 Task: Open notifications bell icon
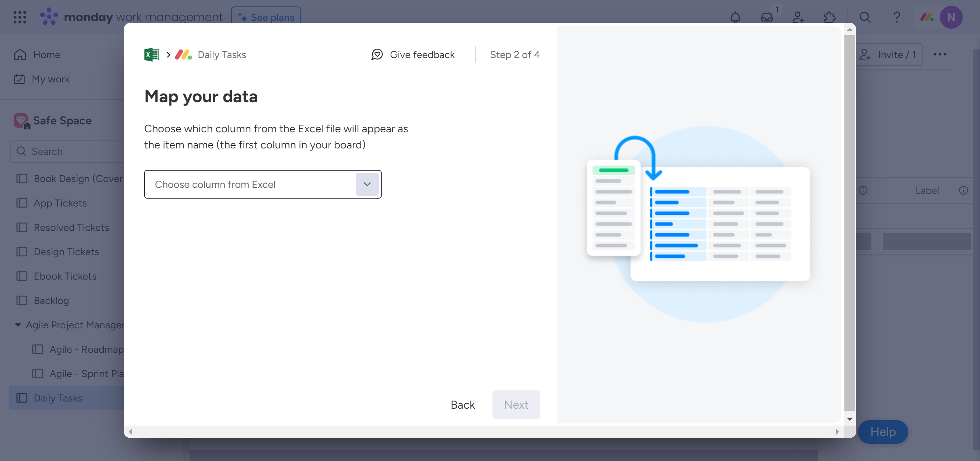pyautogui.click(x=735, y=17)
